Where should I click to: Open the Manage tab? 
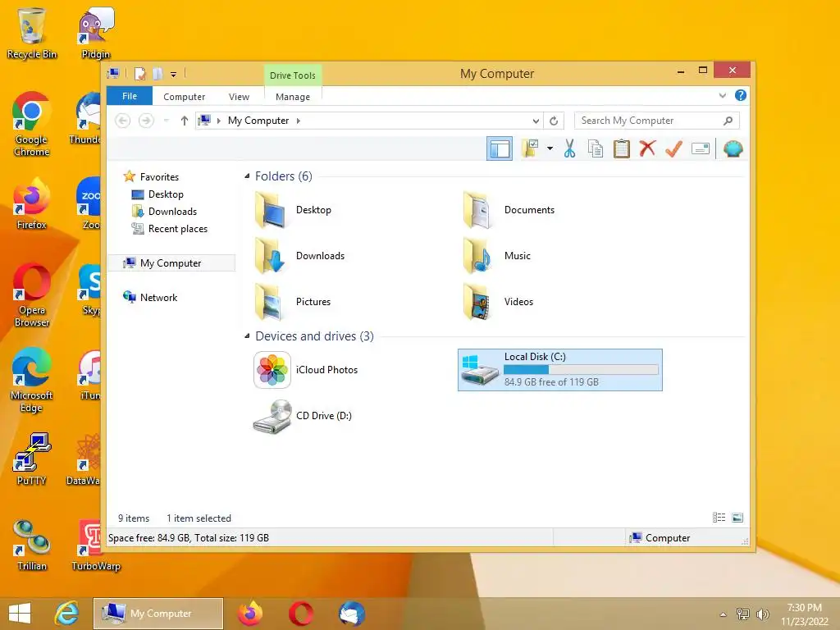click(x=293, y=97)
